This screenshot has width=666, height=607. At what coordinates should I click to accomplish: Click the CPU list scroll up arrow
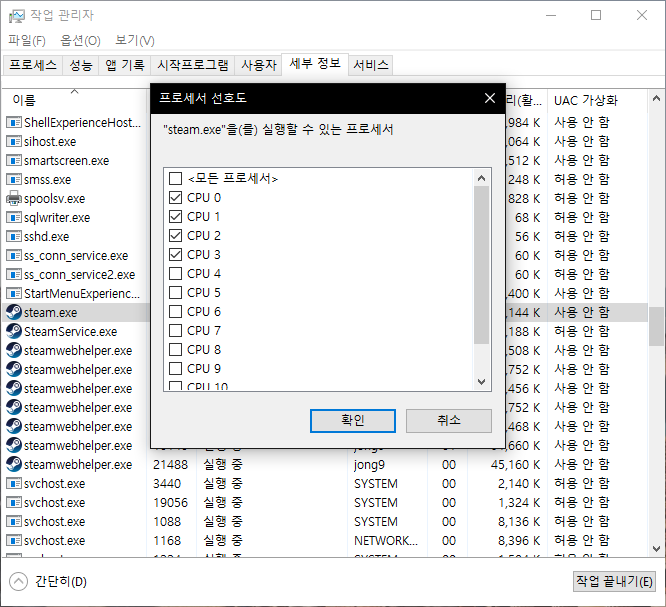pos(481,178)
